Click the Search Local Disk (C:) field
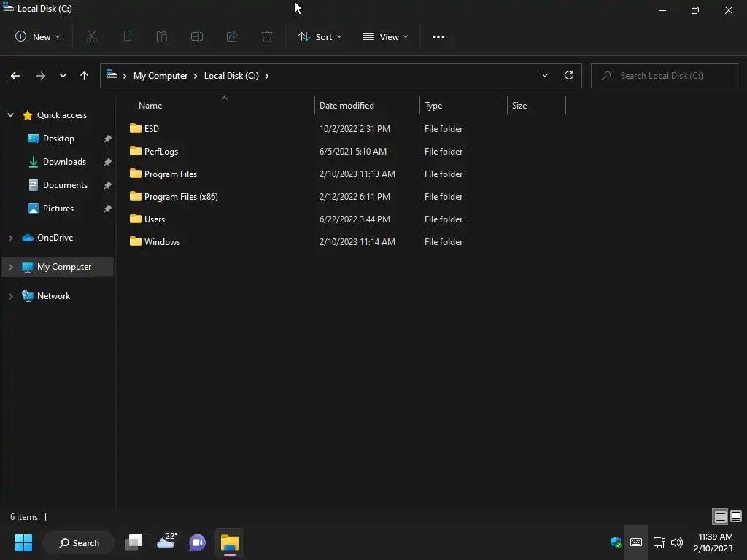747x560 pixels. [x=665, y=76]
